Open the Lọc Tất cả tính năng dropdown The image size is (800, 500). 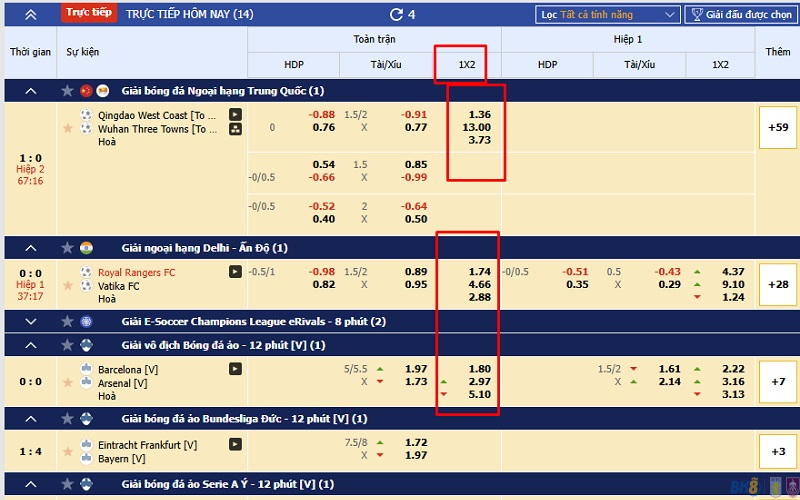[x=607, y=15]
